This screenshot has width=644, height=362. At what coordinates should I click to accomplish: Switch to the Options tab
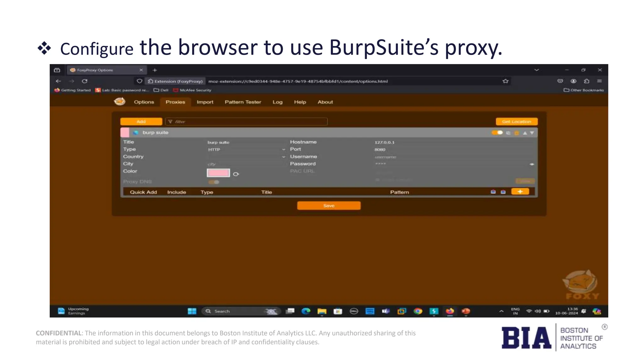(x=144, y=102)
